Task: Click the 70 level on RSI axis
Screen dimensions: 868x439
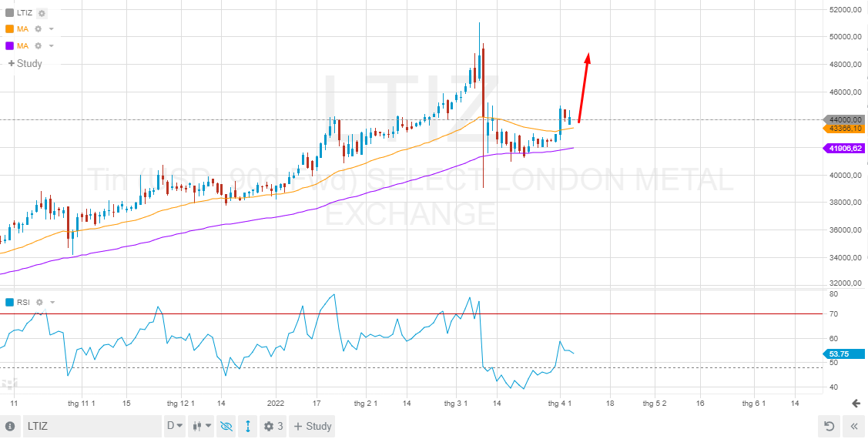Action: pyautogui.click(x=833, y=314)
